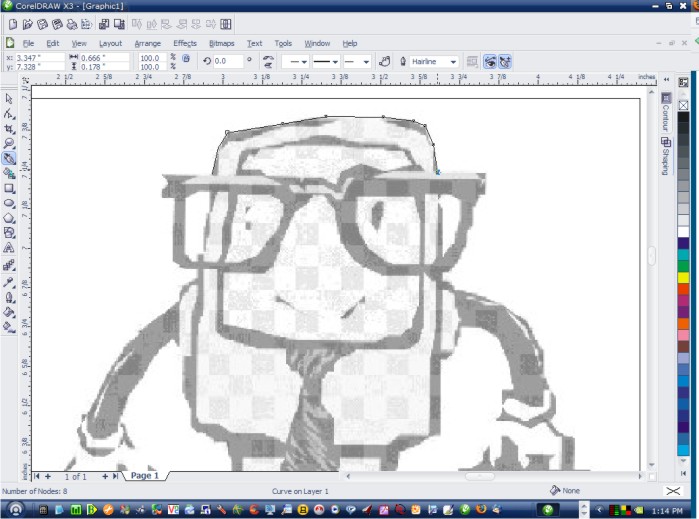
Task: Pick the green color swatch
Action: coord(683,266)
